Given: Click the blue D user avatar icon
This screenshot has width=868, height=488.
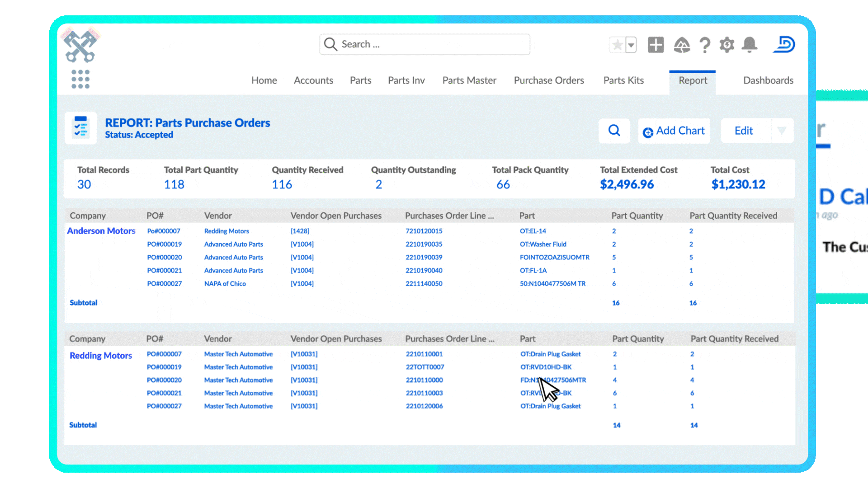Looking at the screenshot, I should pos(784,44).
